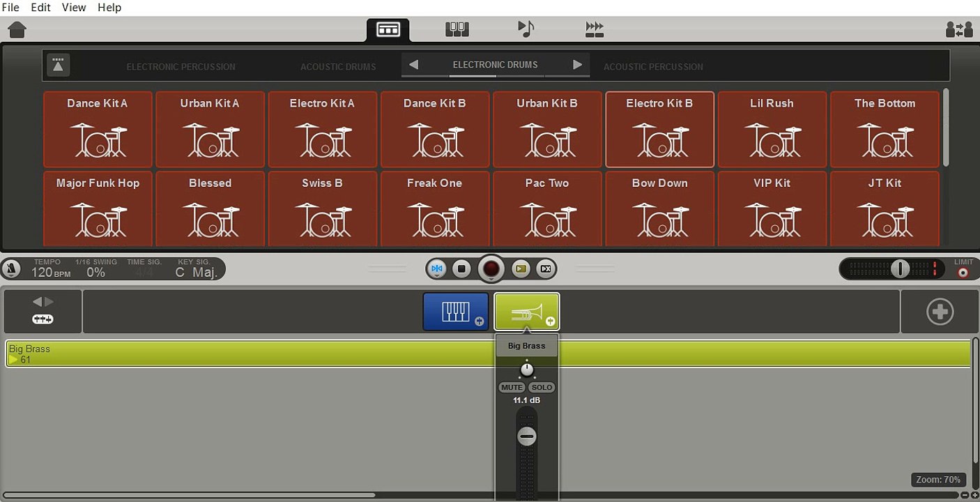Load the Swiss B drum kit

(322, 209)
